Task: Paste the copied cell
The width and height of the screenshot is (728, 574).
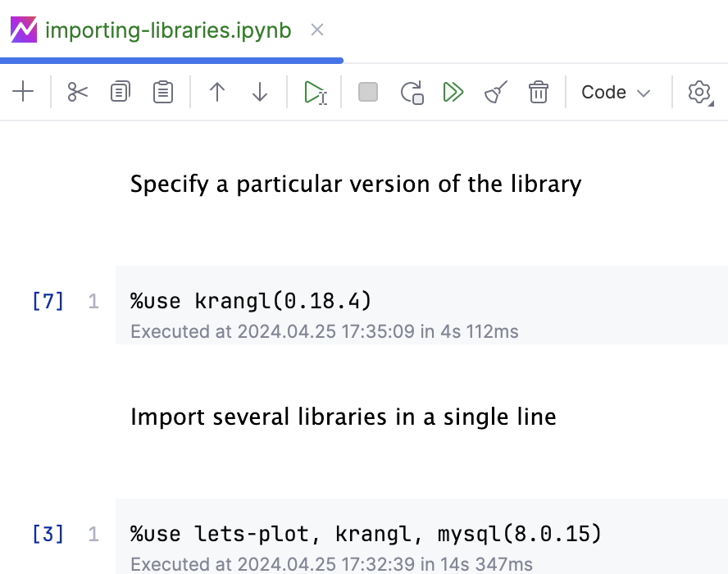Action: point(162,92)
